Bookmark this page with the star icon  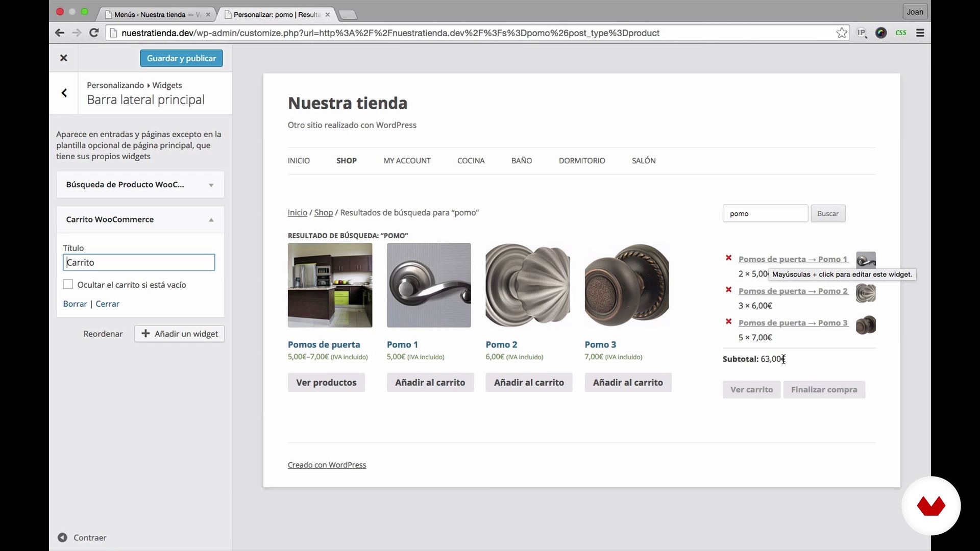842,33
